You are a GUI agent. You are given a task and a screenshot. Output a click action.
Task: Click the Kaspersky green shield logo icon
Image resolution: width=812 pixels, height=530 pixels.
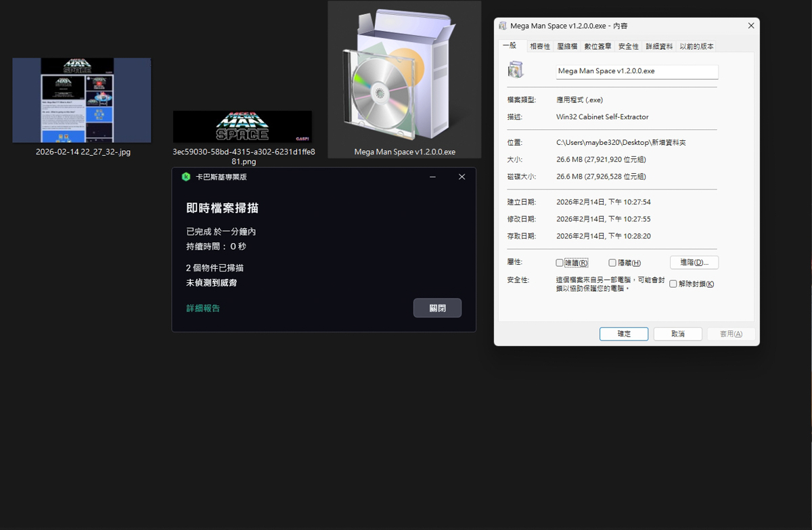(186, 177)
